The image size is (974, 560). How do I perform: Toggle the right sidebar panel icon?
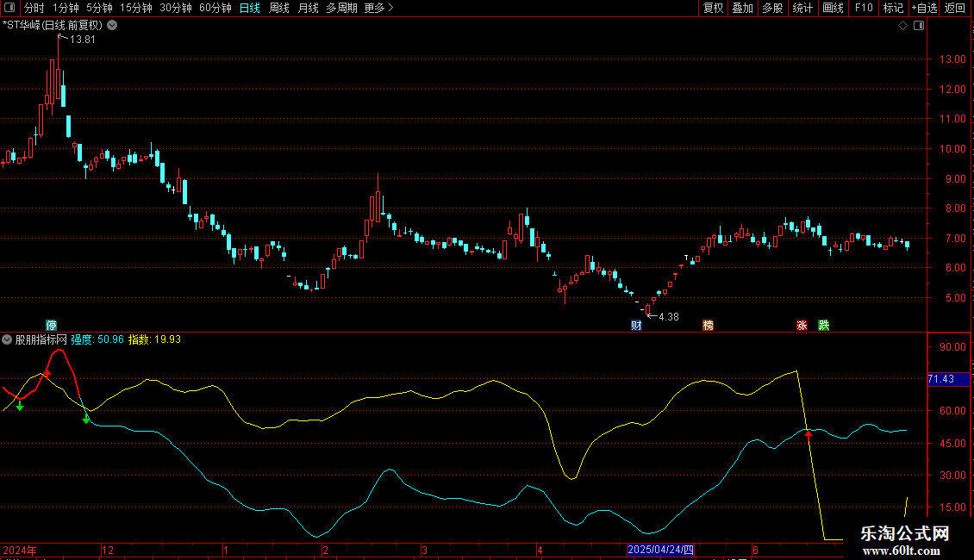[920, 26]
